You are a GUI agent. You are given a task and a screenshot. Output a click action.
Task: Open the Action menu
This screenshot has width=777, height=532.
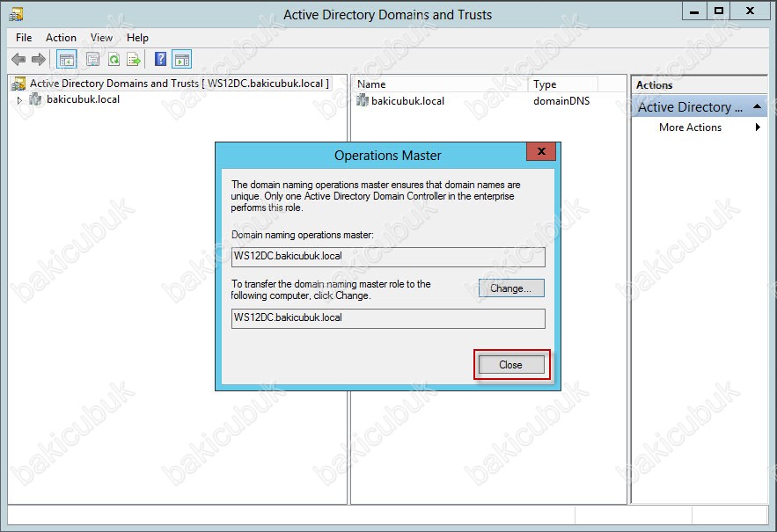pos(61,38)
